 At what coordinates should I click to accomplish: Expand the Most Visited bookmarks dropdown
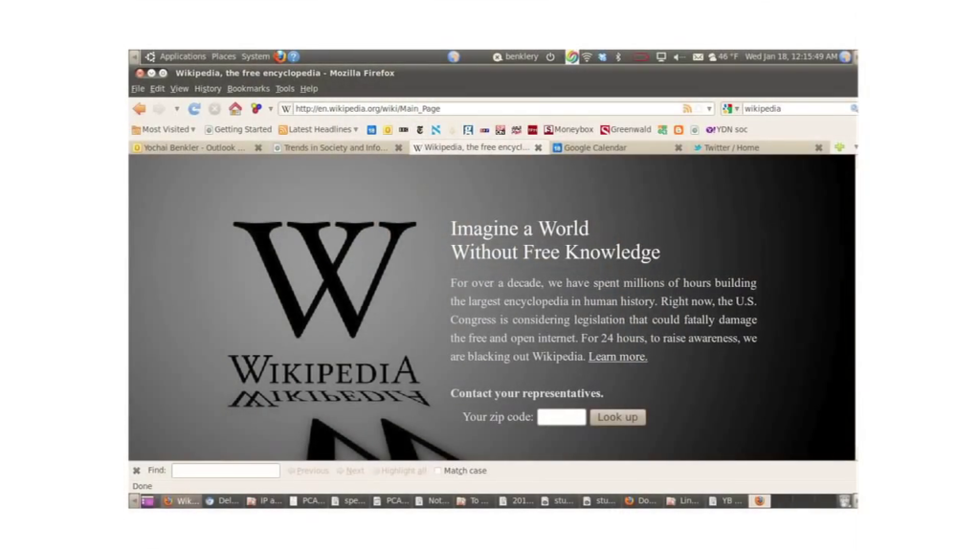point(193,130)
